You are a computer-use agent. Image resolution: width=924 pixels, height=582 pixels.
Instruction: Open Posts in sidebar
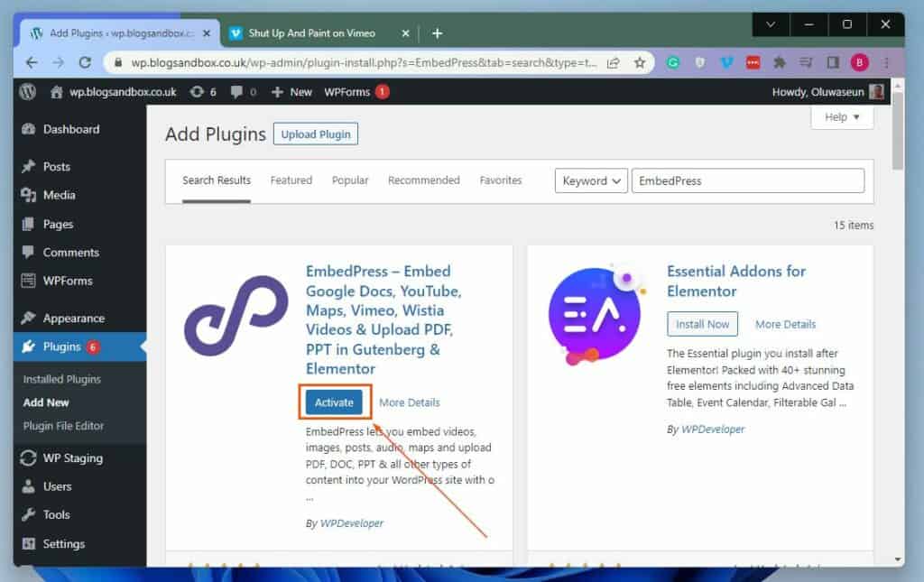(56, 167)
